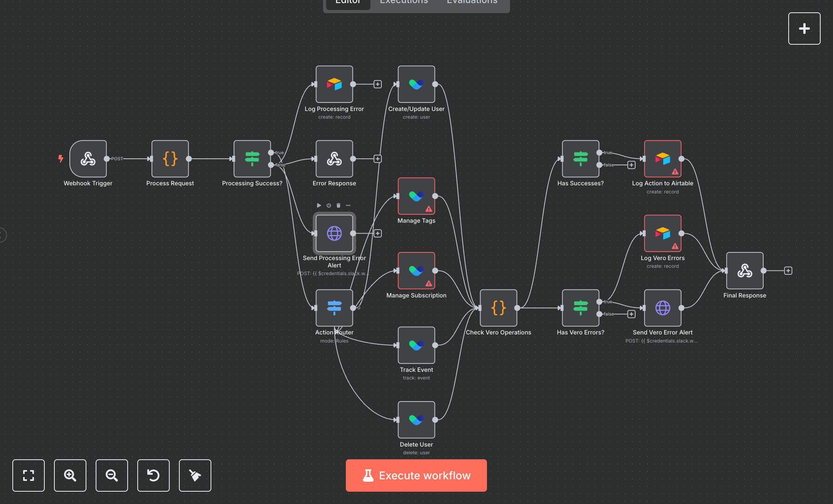
Task: Undo the last canvas change
Action: click(153, 476)
